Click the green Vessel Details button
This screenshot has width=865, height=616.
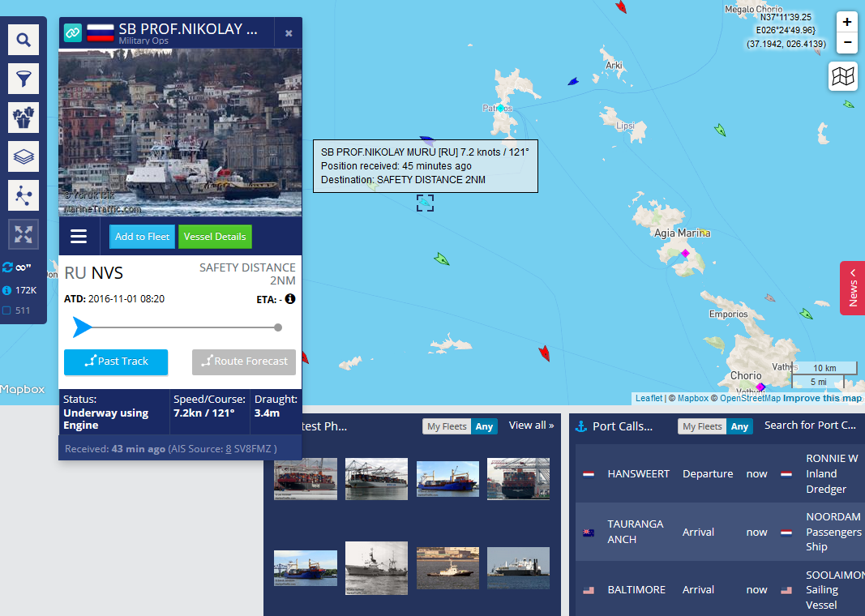215,237
